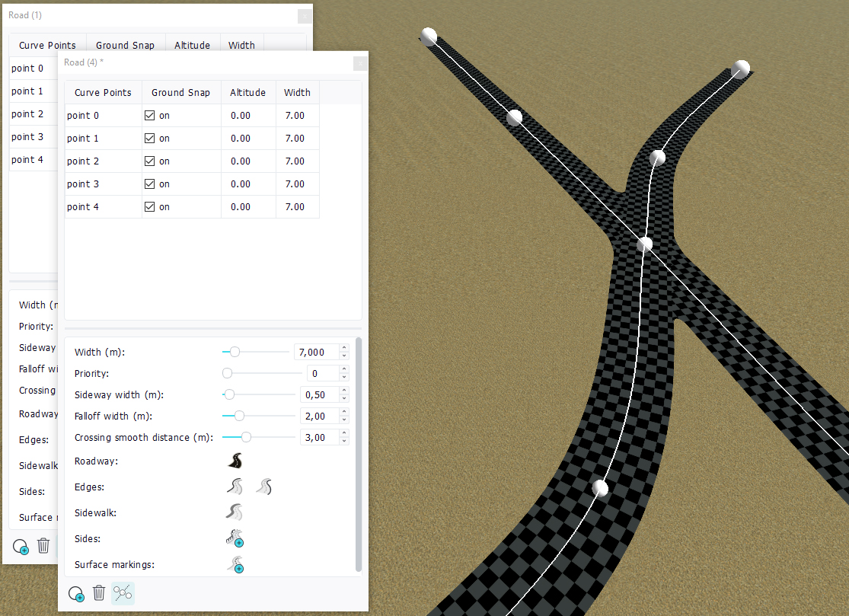The width and height of the screenshot is (849, 616).
Task: Click the Curve Points column header
Action: click(103, 92)
